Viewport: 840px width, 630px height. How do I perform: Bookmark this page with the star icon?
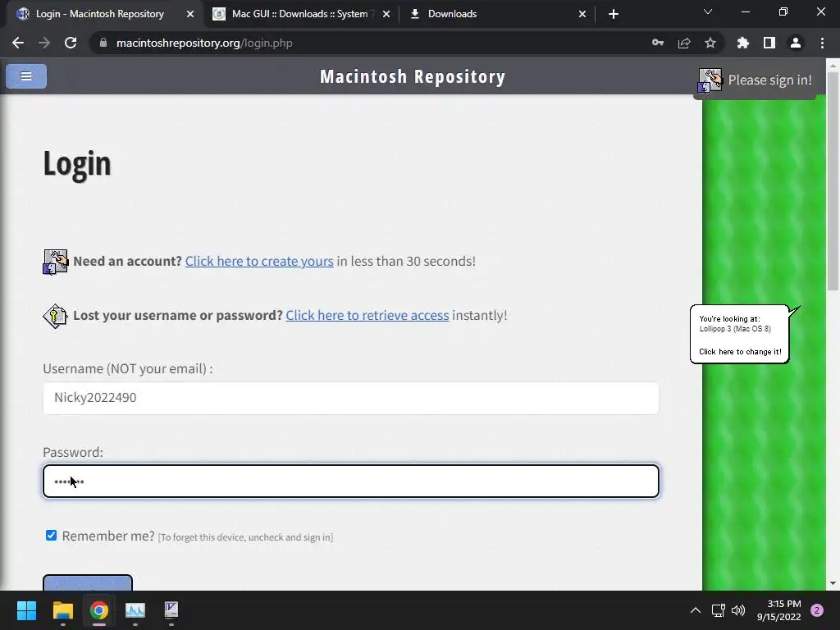click(710, 43)
